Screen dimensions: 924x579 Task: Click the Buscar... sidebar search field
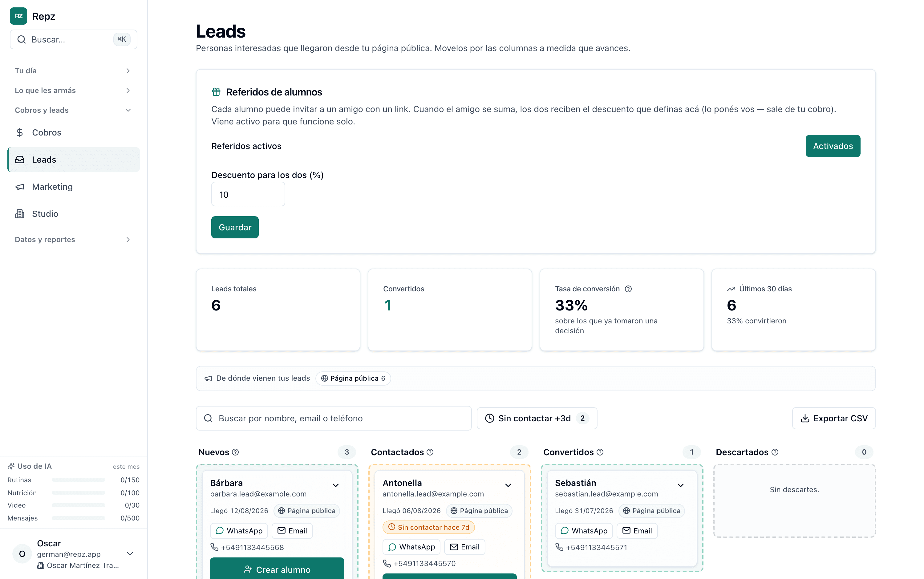click(74, 39)
